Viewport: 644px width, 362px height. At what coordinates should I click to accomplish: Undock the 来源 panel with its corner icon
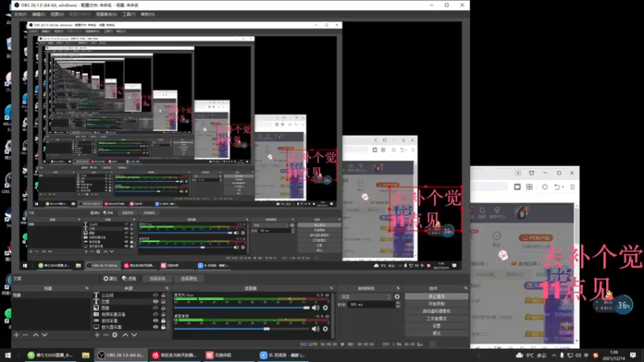coord(167,288)
